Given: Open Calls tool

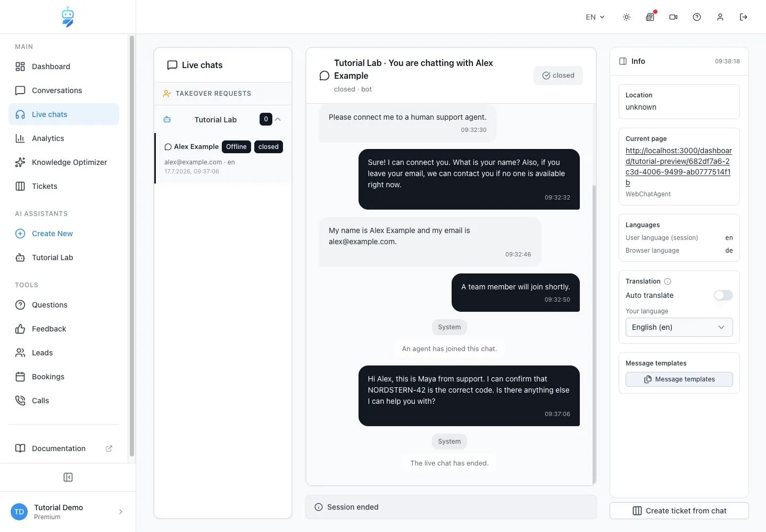Looking at the screenshot, I should click(x=64, y=401).
